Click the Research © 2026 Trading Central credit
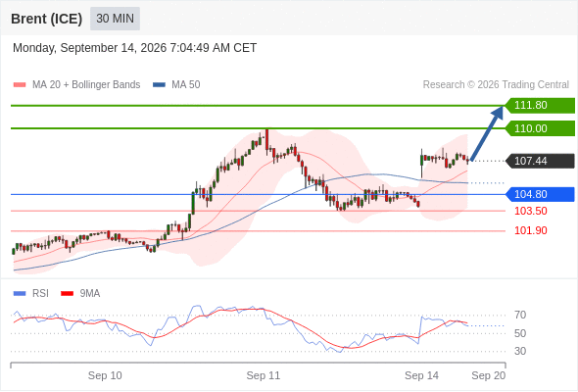The image size is (578, 392). [x=496, y=85]
